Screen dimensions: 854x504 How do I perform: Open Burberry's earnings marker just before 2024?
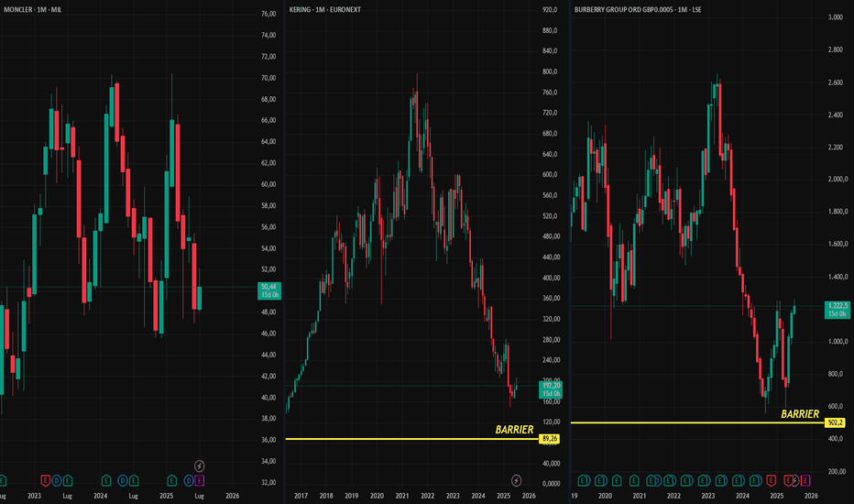point(737,480)
